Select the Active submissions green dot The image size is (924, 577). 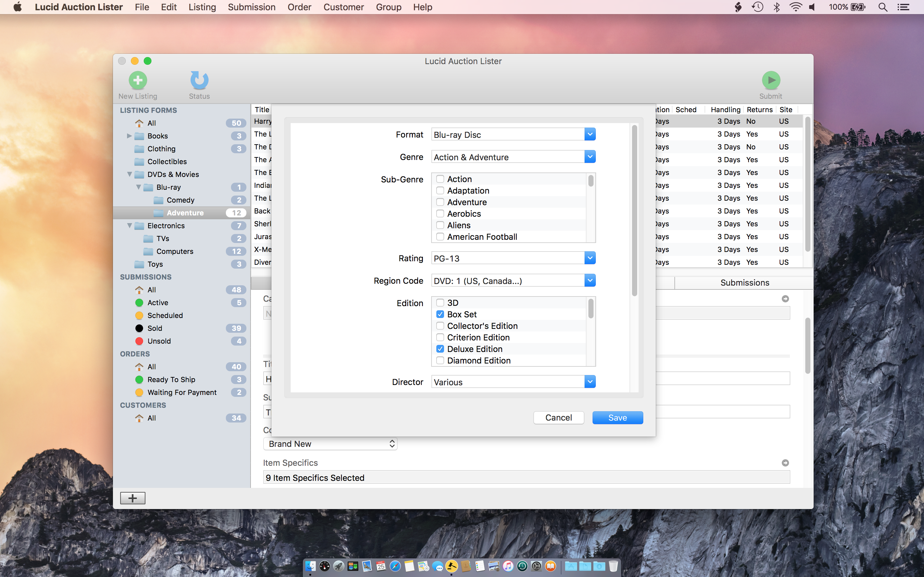click(x=139, y=303)
